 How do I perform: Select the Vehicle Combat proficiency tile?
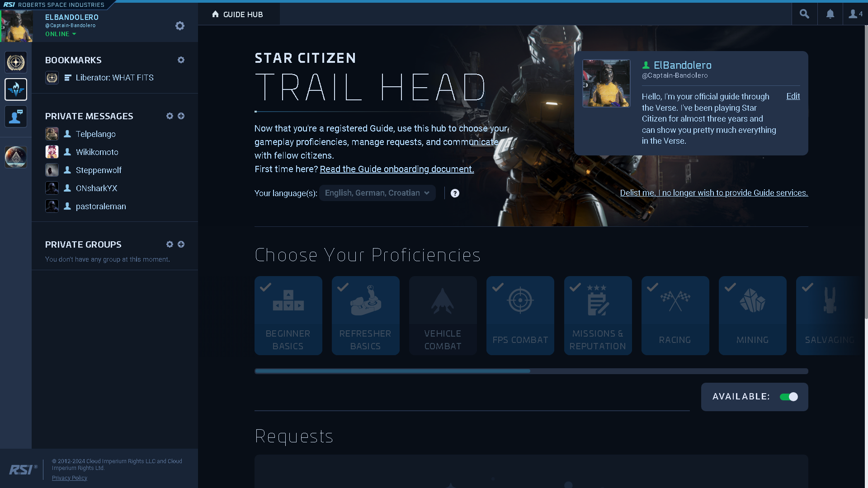coord(443,315)
